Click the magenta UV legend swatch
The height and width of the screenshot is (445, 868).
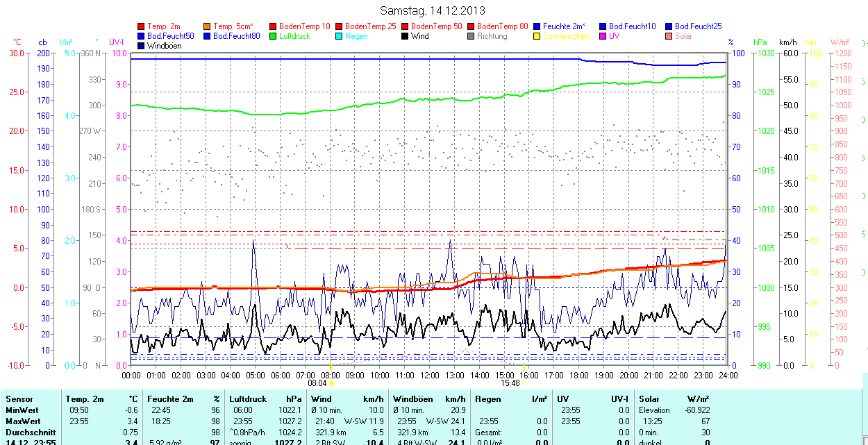pos(603,36)
